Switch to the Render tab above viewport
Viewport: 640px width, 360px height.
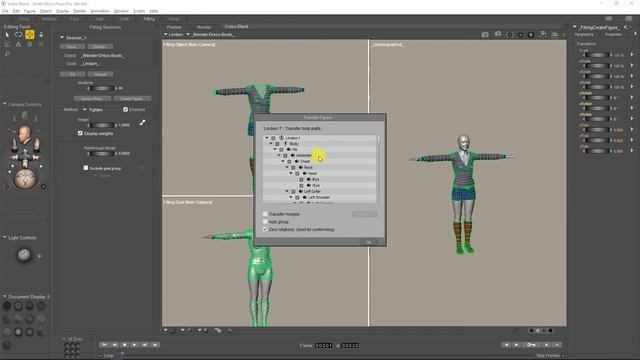204,27
